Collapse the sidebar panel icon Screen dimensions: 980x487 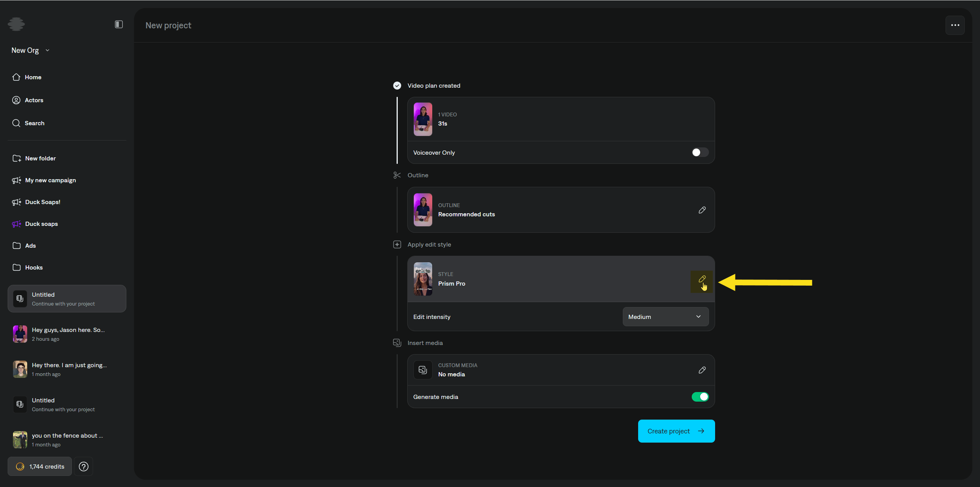(x=119, y=25)
